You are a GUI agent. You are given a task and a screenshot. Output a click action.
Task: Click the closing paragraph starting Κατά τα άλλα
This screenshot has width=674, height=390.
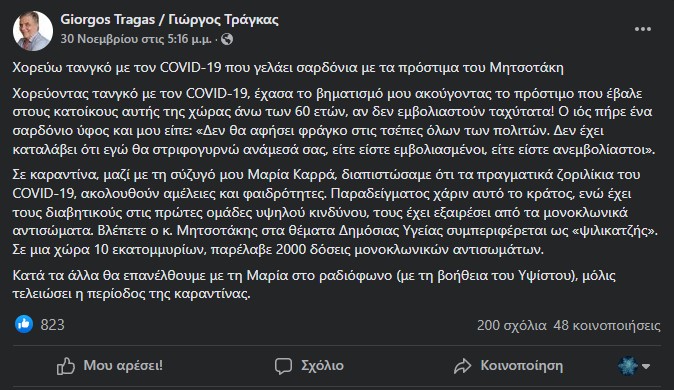(314, 284)
